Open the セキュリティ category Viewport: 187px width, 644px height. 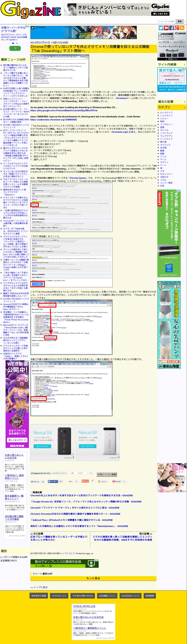pyautogui.click(x=166, y=174)
